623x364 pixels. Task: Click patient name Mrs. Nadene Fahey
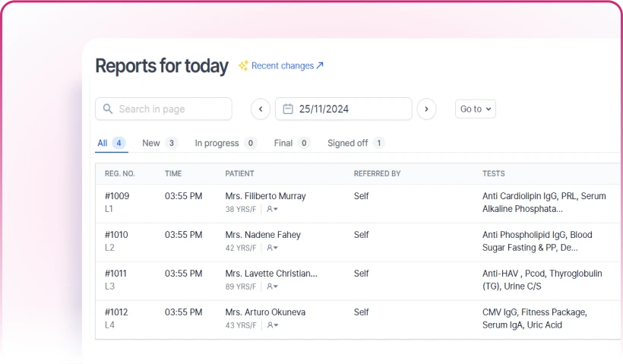point(263,235)
